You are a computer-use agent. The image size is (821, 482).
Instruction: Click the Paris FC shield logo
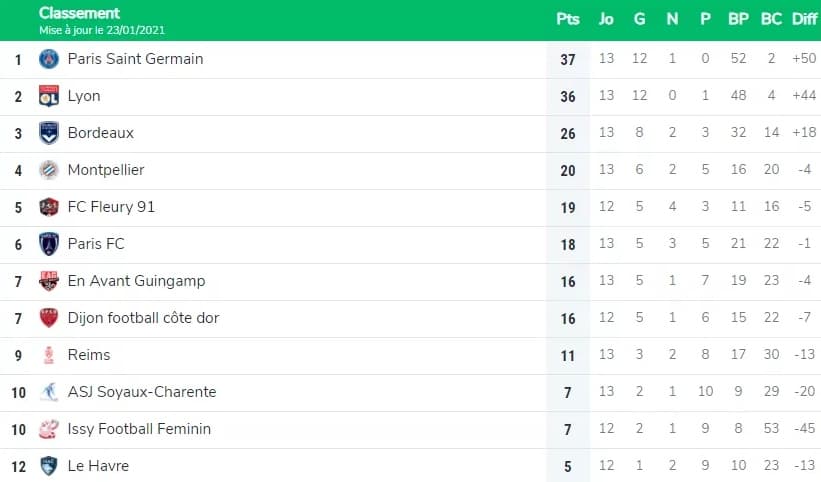(x=49, y=244)
